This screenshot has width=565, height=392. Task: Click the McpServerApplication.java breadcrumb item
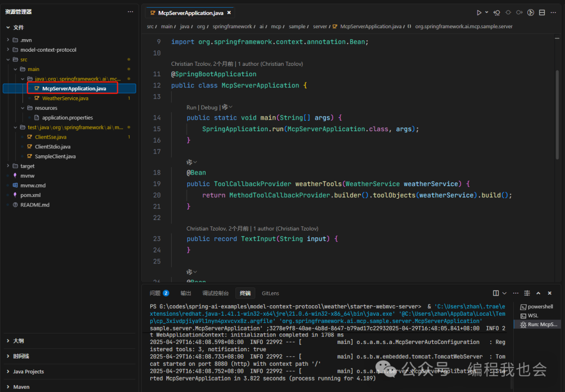click(x=372, y=26)
